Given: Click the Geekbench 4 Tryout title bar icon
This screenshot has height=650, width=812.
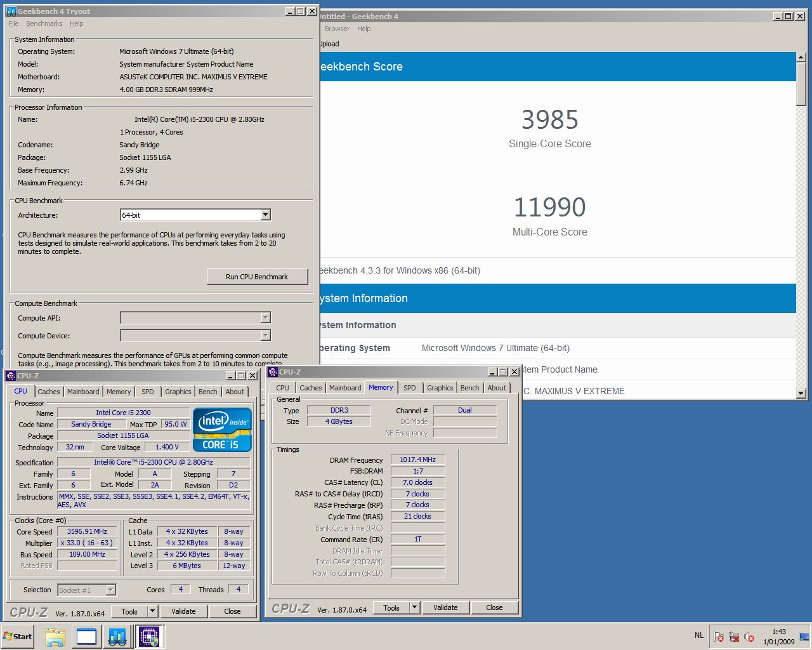Looking at the screenshot, I should click(x=11, y=11).
